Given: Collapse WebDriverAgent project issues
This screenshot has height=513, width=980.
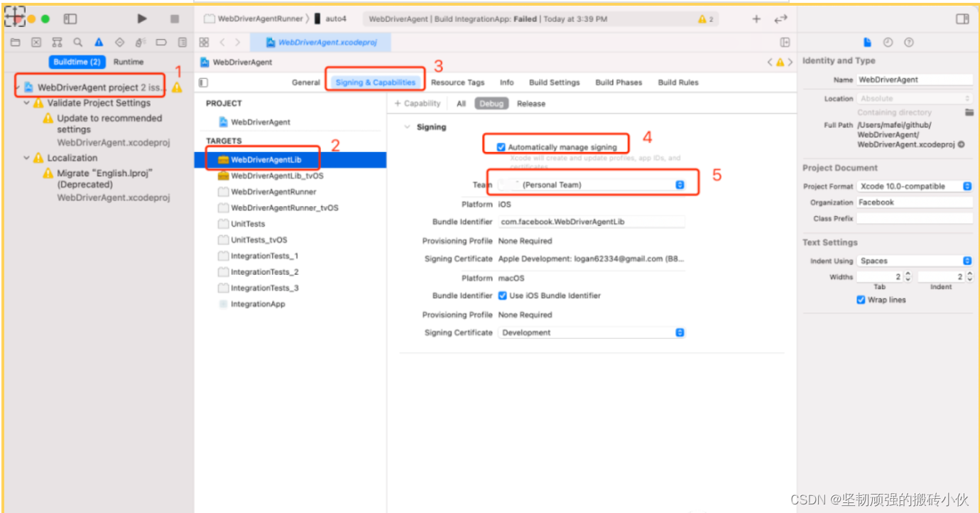Looking at the screenshot, I should [x=17, y=87].
